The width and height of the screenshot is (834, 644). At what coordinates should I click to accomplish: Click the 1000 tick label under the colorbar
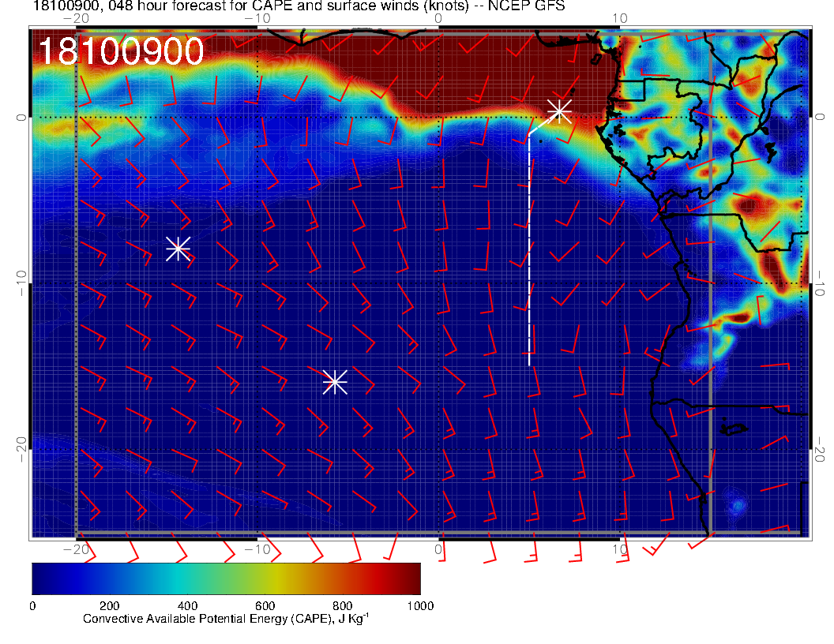[419, 605]
